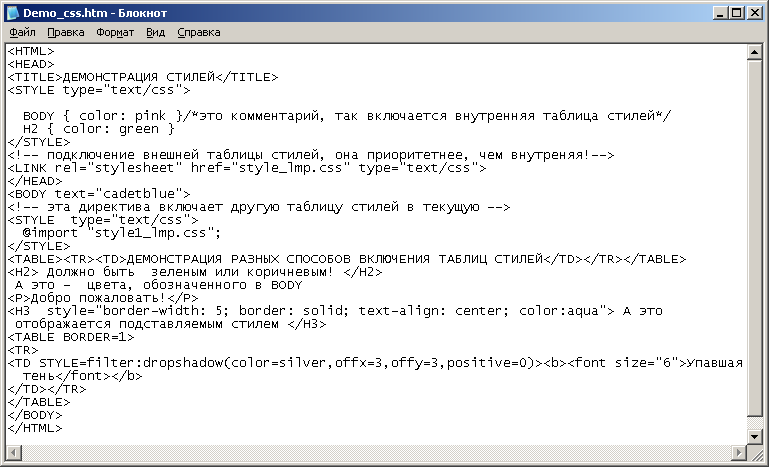Image resolution: width=769 pixels, height=467 pixels.
Task: Click the <TABLE BORDER=1> line
Action: (71, 337)
